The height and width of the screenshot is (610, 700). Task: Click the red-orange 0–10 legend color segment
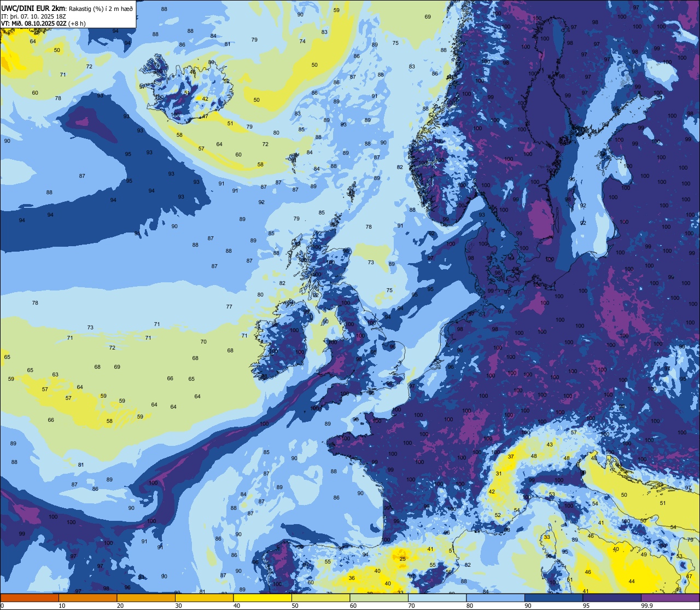click(30, 597)
